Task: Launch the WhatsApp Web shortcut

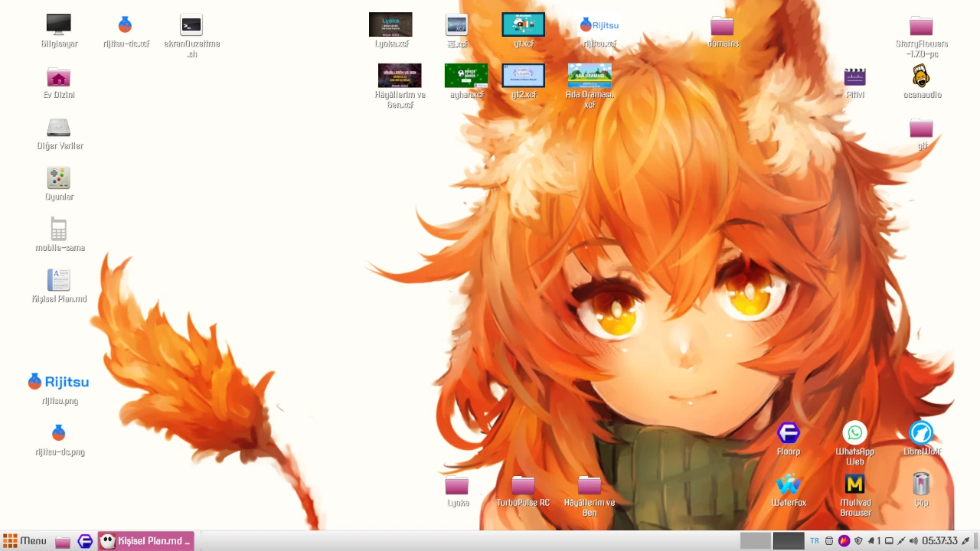Action: [855, 433]
